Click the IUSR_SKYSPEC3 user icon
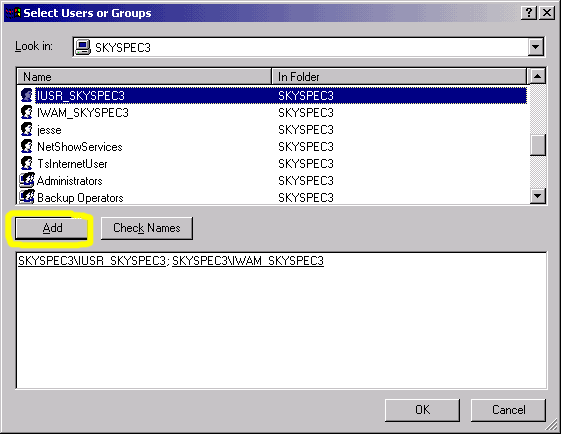The height and width of the screenshot is (434, 561). click(26, 96)
